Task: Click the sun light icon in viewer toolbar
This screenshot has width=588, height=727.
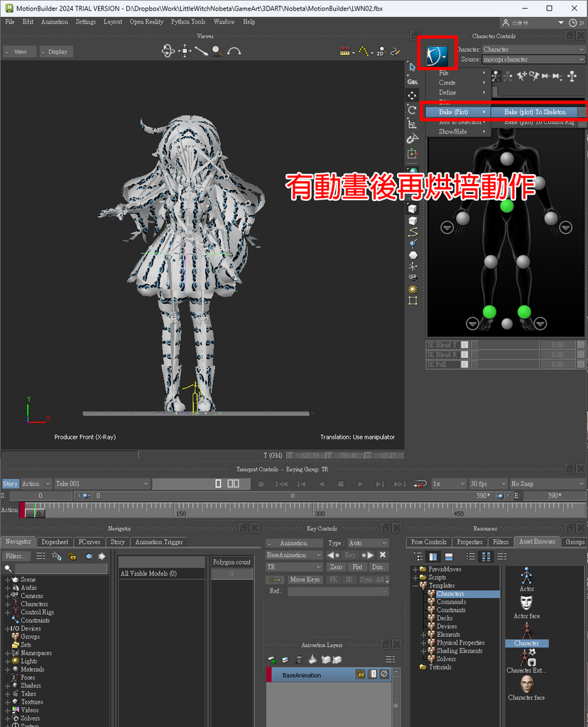Action: pos(413,290)
